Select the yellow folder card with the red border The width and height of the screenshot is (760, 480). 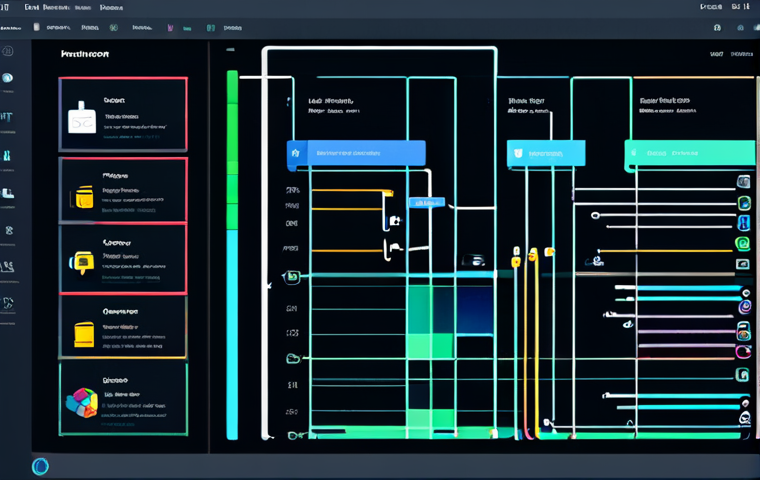(123, 191)
